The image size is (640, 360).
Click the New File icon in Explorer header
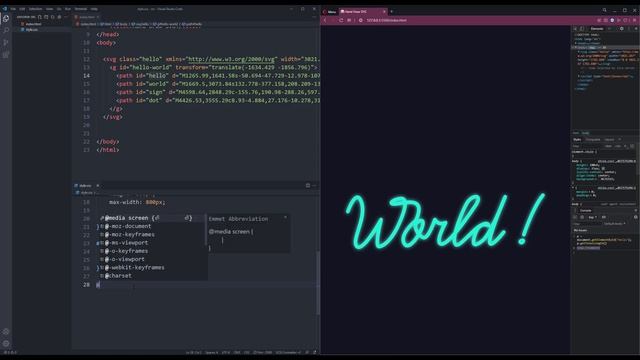tap(40, 17)
